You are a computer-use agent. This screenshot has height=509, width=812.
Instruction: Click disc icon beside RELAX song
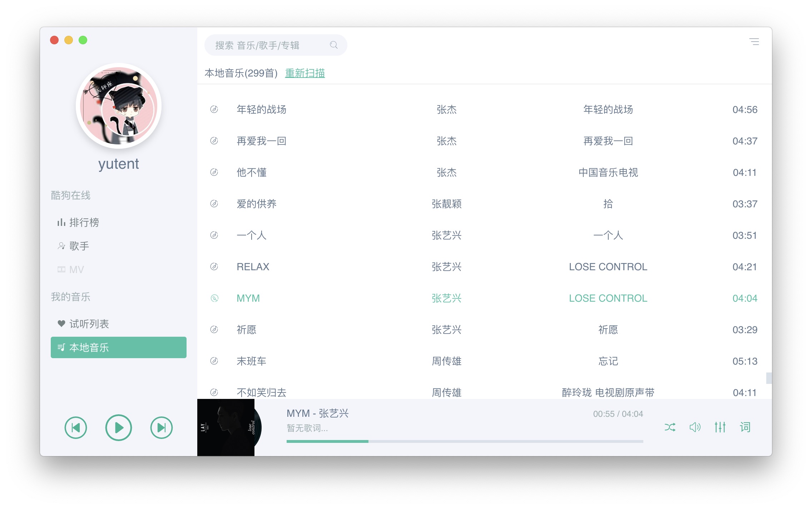pos(214,267)
